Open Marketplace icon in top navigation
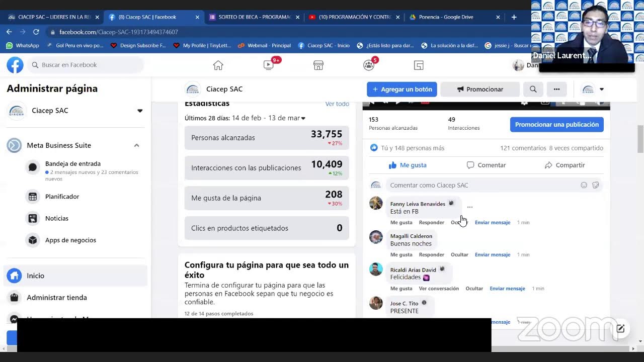Viewport: 644px width, 362px height. (x=318, y=65)
